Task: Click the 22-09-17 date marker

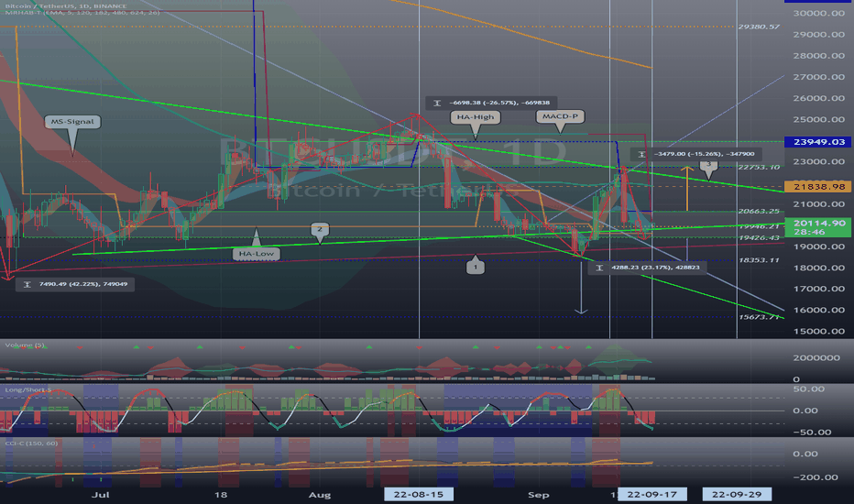Action: coord(651,495)
